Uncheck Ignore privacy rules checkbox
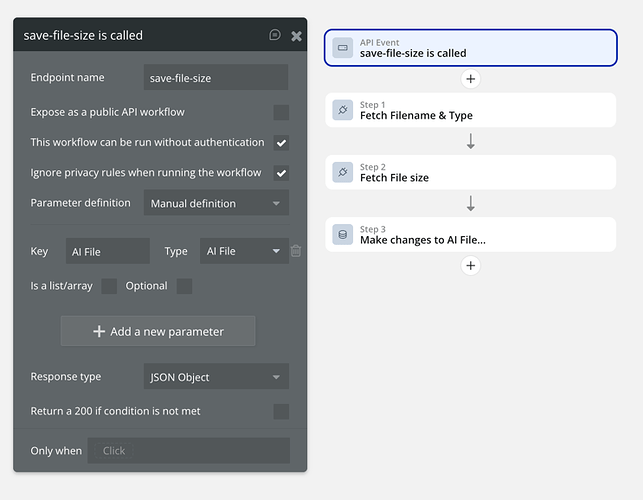The width and height of the screenshot is (643, 500). (x=281, y=173)
